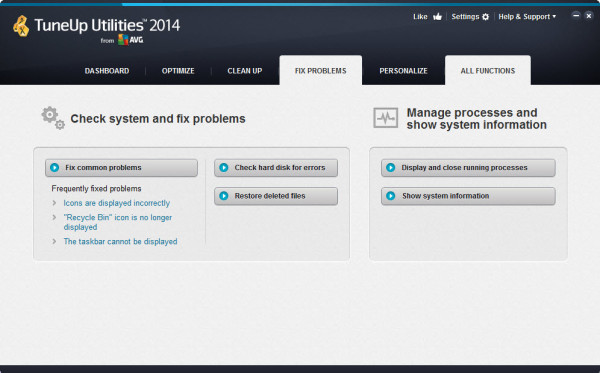
Task: Click play icon on Fix common problems
Action: coord(54,168)
